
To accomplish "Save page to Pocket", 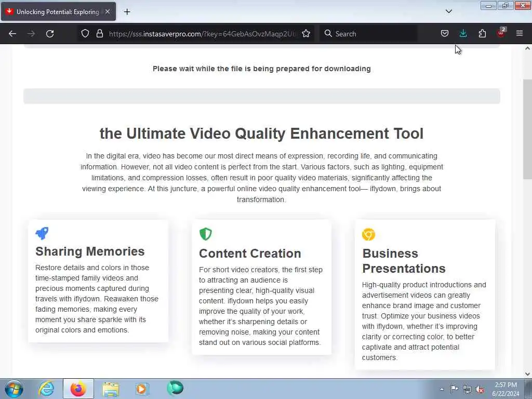I will (445, 34).
